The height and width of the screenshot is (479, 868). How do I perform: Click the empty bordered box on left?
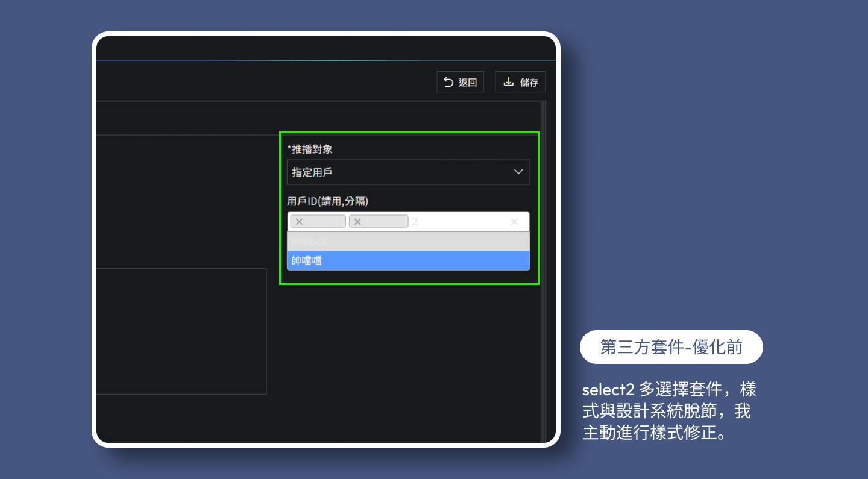[181, 331]
